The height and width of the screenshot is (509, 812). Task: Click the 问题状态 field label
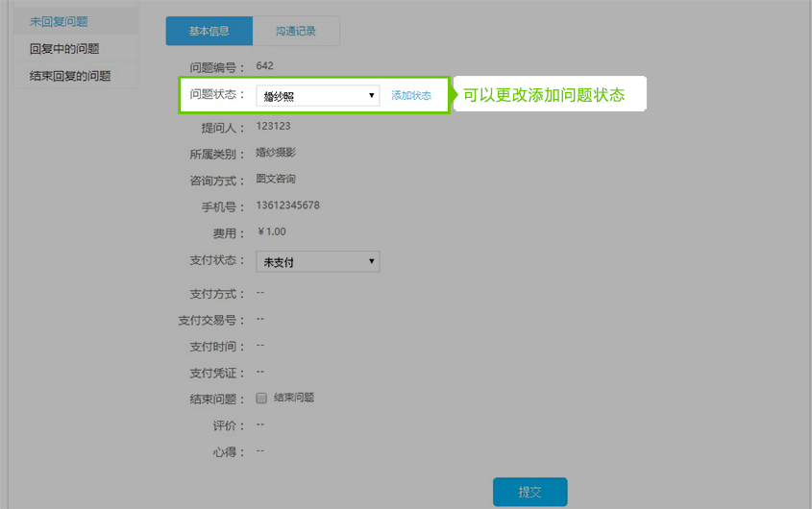click(217, 95)
